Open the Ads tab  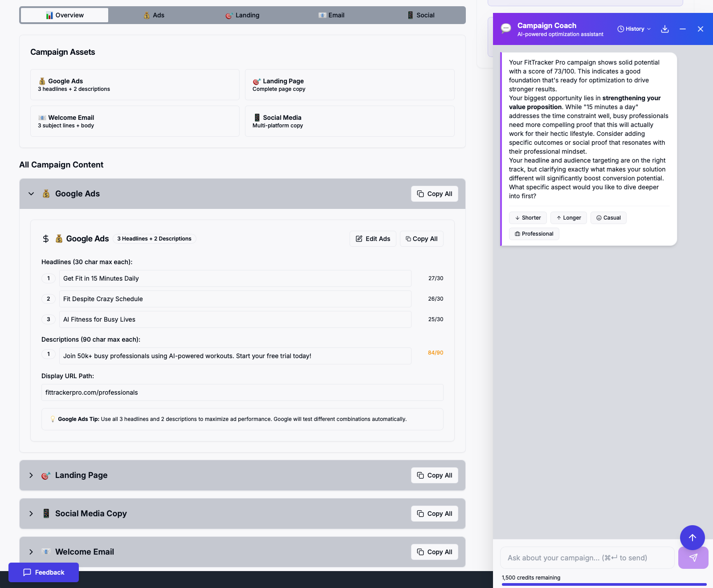point(153,15)
